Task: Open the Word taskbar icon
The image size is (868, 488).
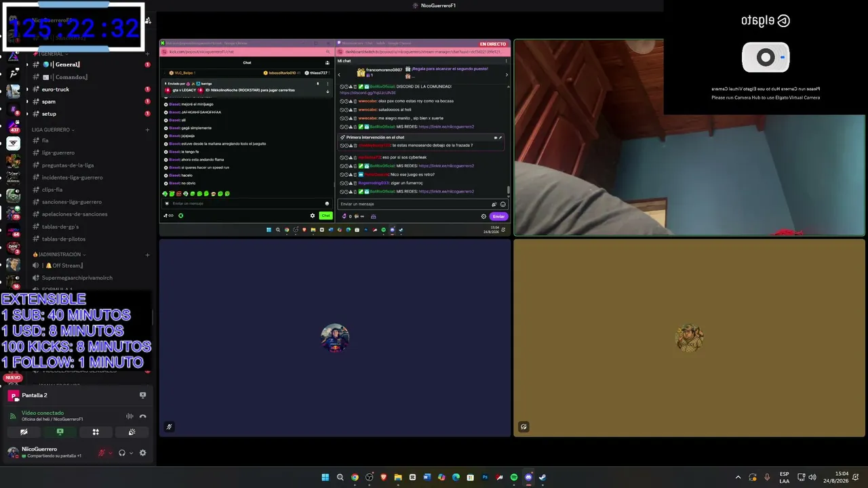Action: click(427, 477)
